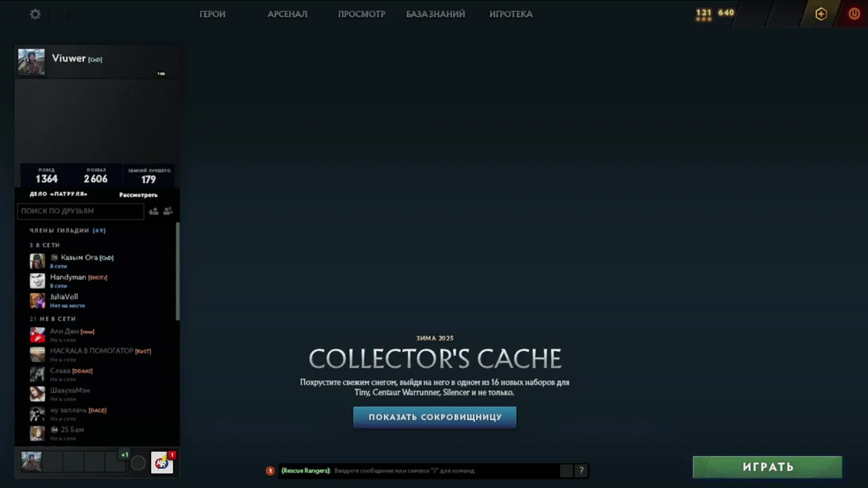Open the Rescue Rangers guild icon
The width and height of the screenshot is (868, 488).
(162, 462)
